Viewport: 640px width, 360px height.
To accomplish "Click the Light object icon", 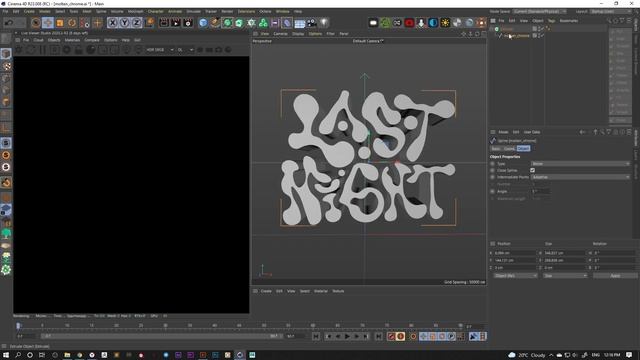I will pyautogui.click(x=324, y=23).
